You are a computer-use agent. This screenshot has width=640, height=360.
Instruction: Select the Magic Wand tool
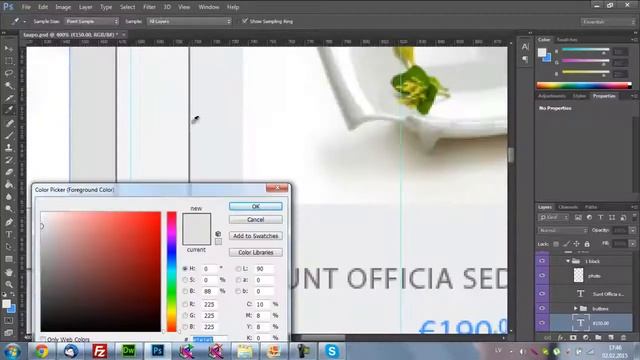(9, 86)
